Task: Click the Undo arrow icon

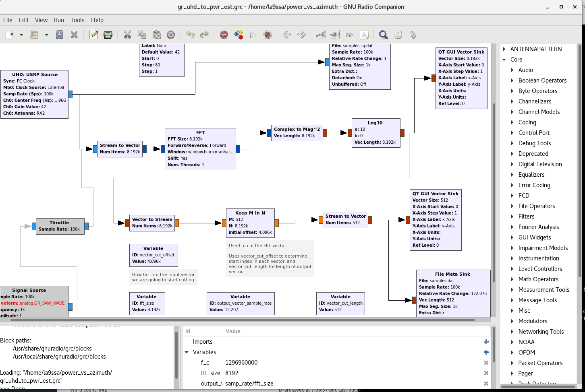Action: (190, 35)
